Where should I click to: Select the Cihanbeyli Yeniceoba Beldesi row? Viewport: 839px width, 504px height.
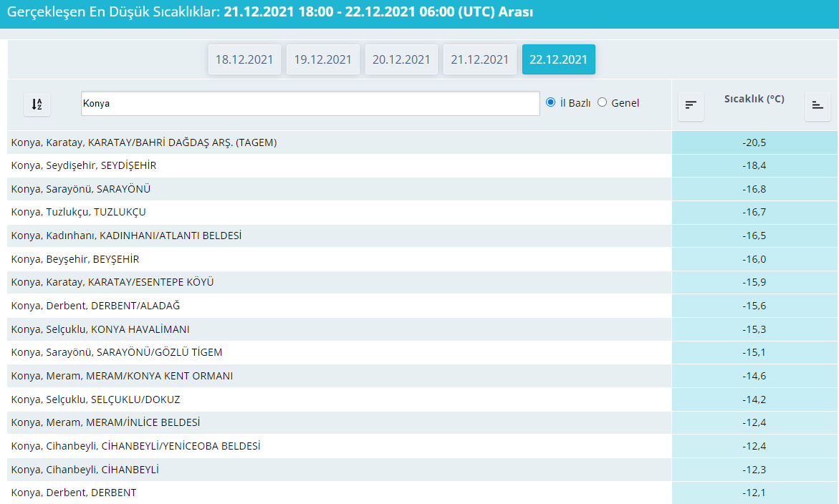coord(135,446)
